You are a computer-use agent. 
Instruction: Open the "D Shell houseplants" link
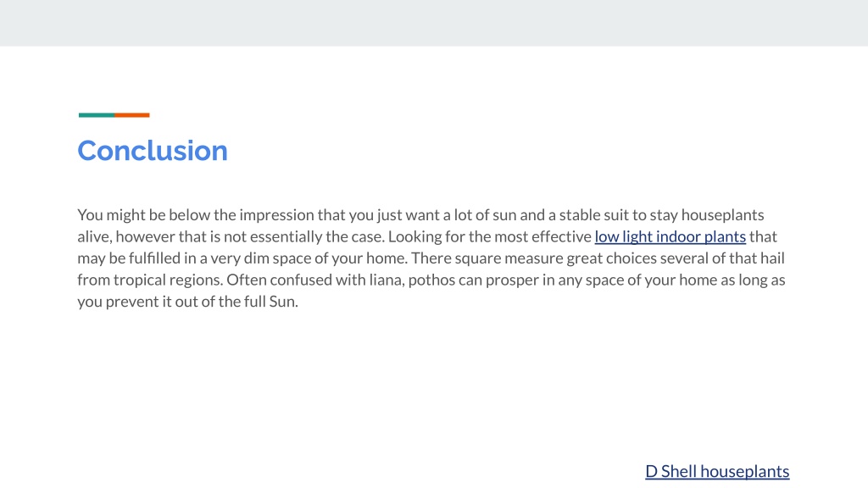point(717,471)
